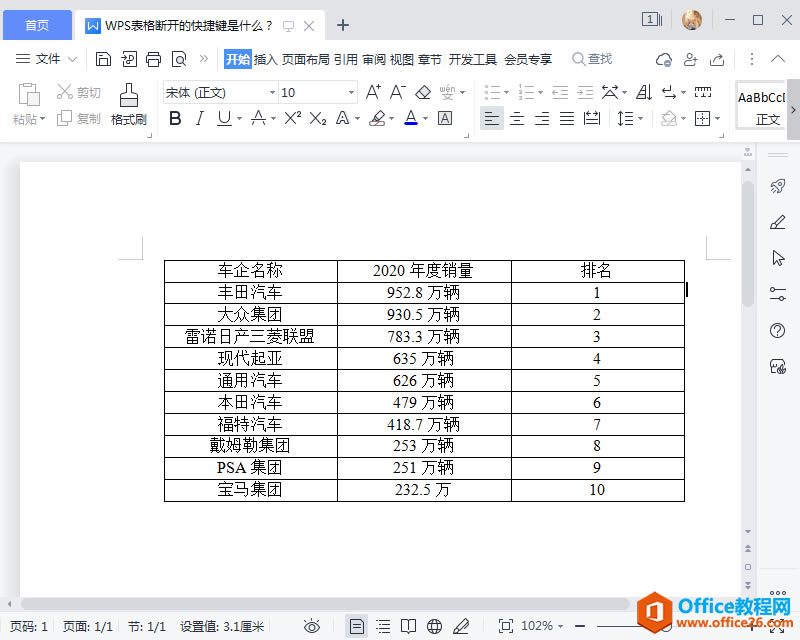This screenshot has height=640, width=800.
Task: Click the Clear Formatting eraser icon
Action: tap(423, 92)
